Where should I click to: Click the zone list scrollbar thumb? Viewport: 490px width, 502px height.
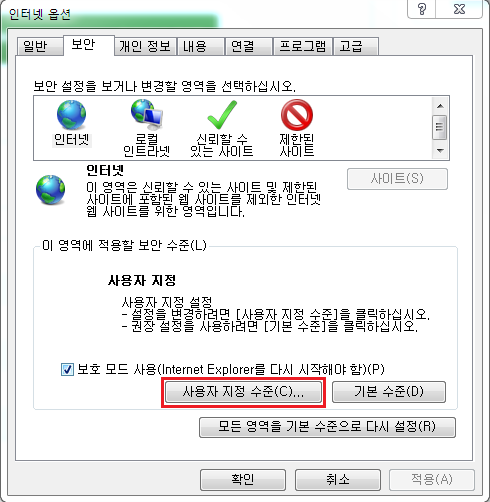coord(440,127)
